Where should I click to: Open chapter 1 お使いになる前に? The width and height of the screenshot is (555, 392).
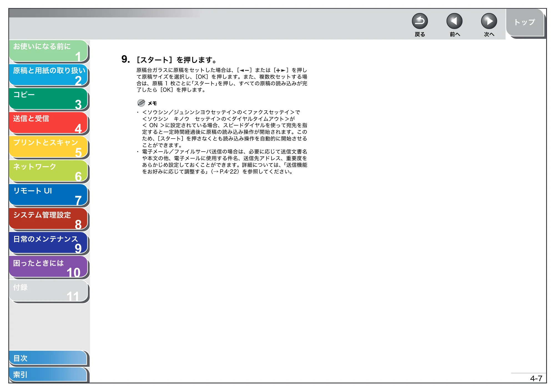click(x=48, y=51)
